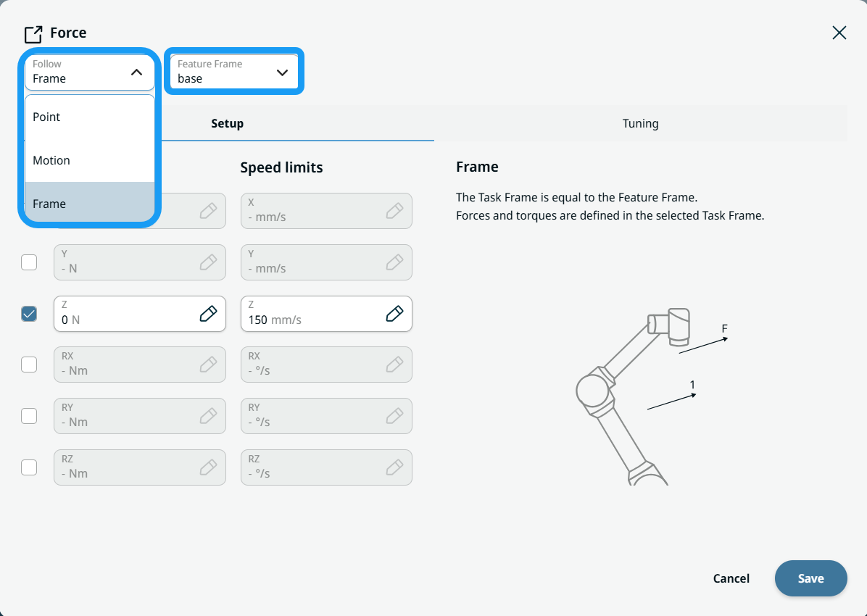Open the Feature Frame dropdown
Viewport: 867px width, 616px height.
tap(234, 72)
